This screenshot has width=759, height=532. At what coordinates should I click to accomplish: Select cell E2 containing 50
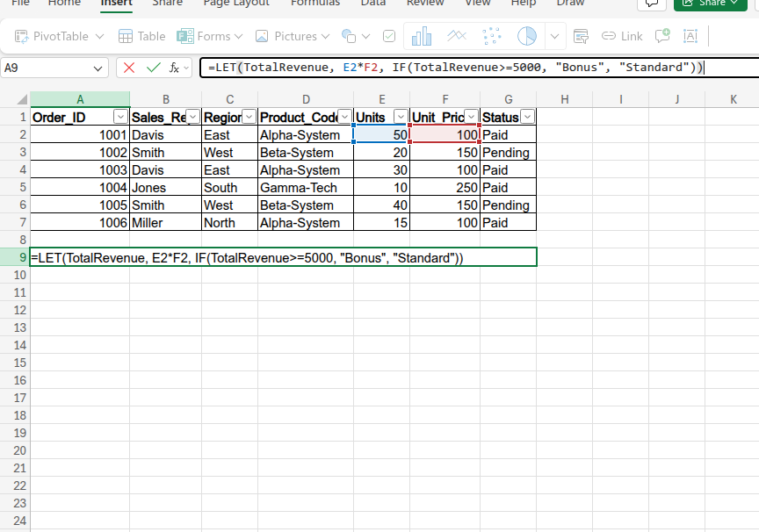pyautogui.click(x=381, y=135)
